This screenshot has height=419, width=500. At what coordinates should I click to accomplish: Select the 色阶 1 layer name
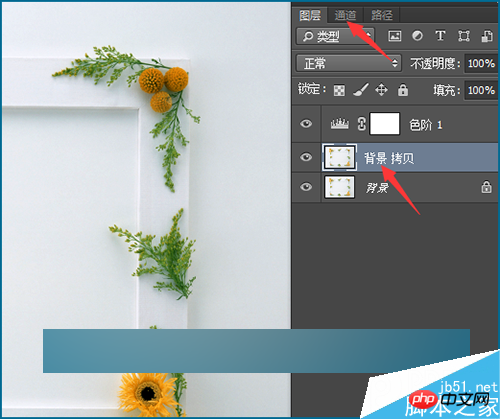click(x=426, y=125)
